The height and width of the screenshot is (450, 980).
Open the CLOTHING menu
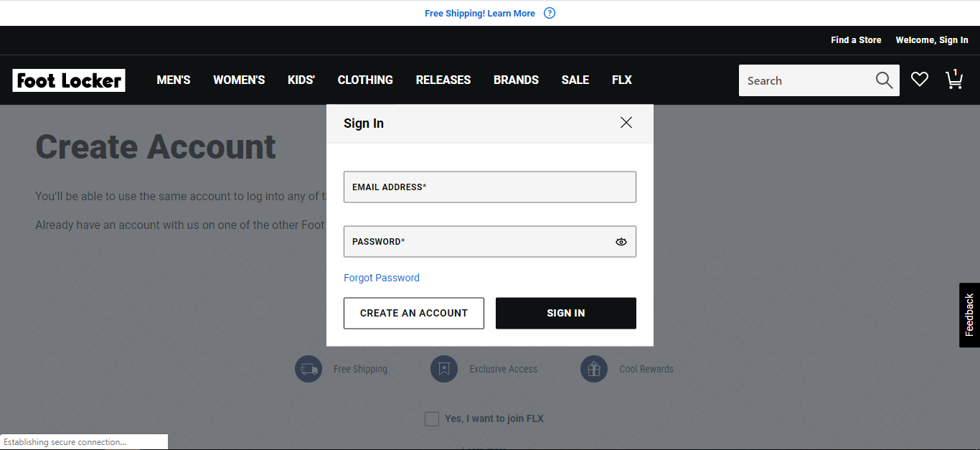tap(365, 80)
